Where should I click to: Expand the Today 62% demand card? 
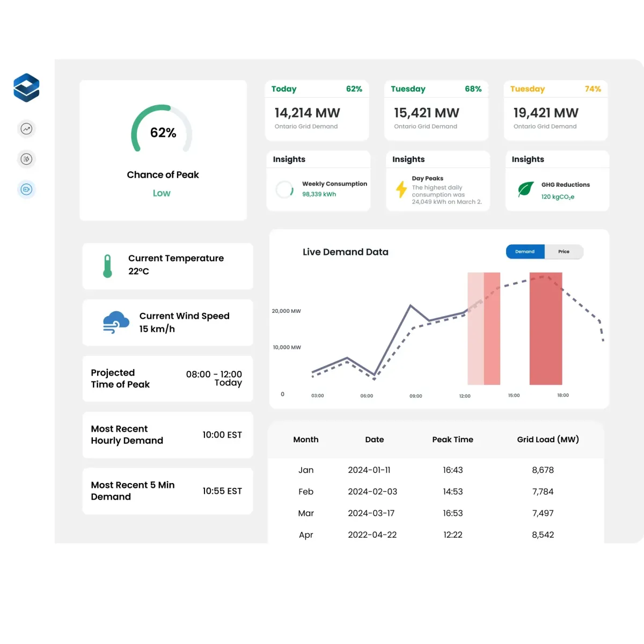317,110
